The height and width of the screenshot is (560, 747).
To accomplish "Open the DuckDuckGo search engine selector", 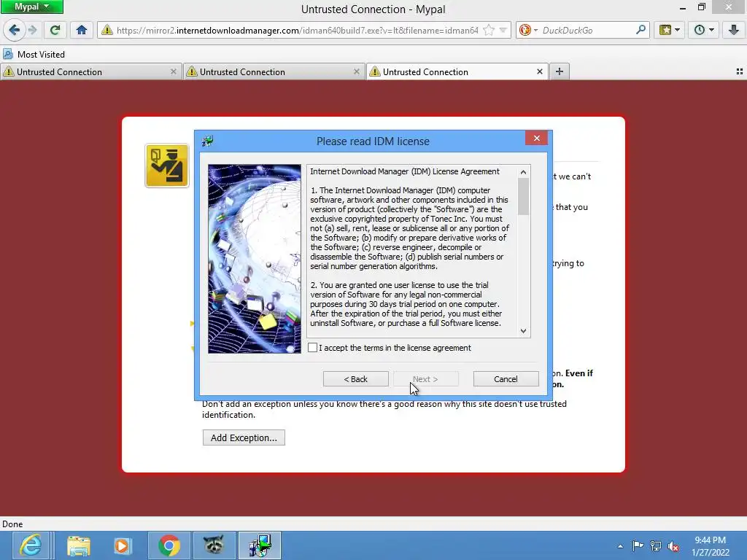I will pos(528,30).
